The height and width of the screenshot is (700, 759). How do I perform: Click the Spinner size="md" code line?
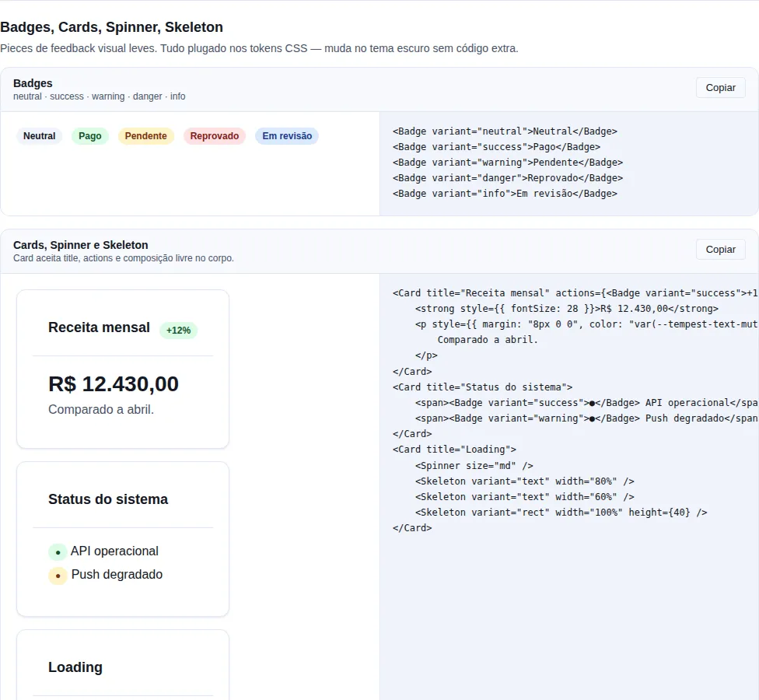click(474, 466)
